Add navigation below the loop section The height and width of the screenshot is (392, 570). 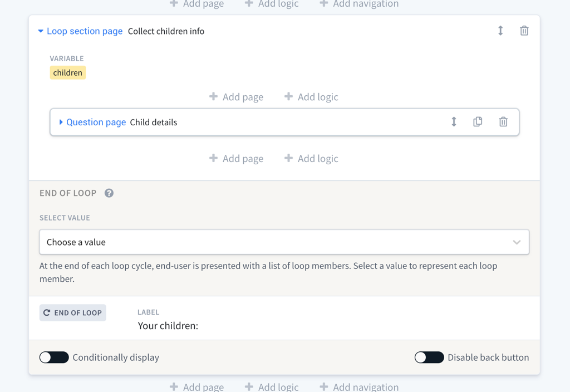(x=359, y=387)
